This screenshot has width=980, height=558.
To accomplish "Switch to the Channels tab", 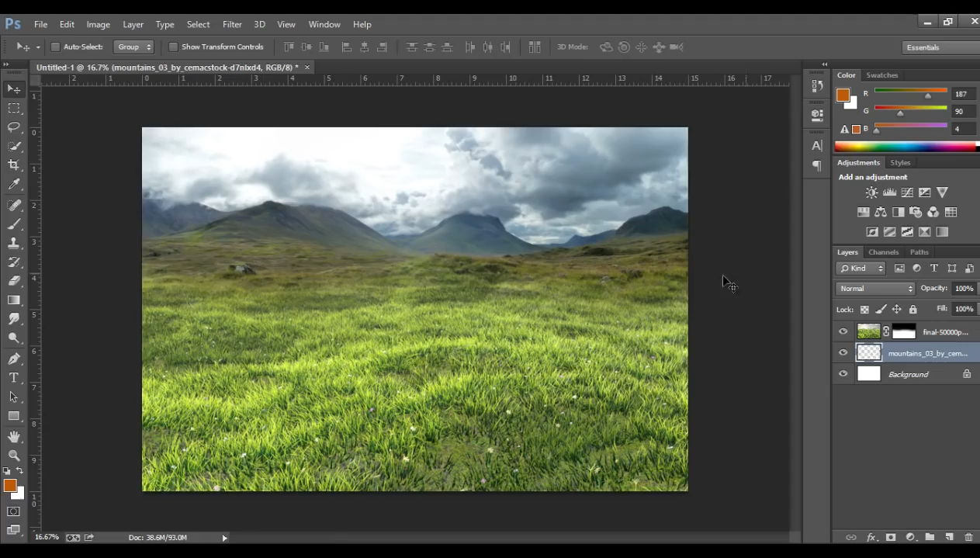I will click(883, 252).
